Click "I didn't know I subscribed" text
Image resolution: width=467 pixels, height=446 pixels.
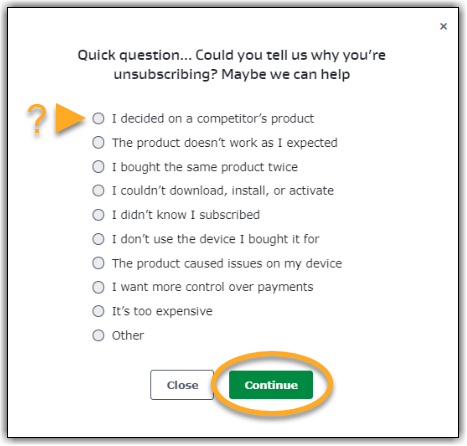click(x=186, y=215)
